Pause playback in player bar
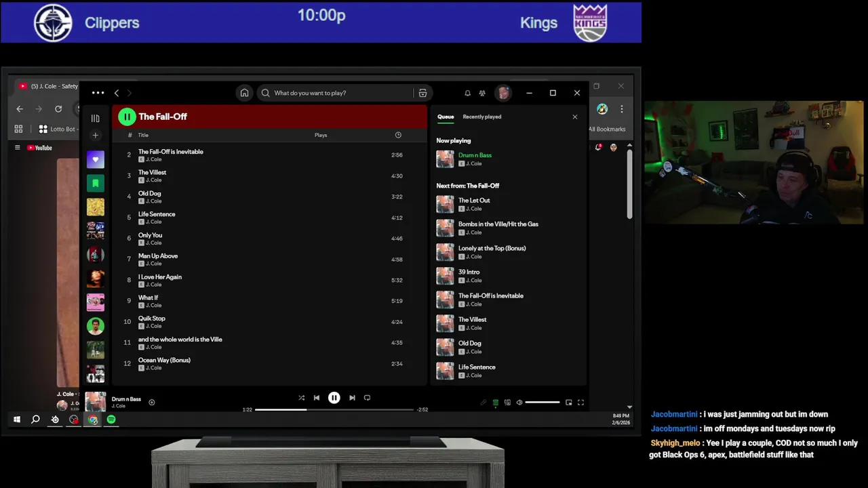 [x=334, y=398]
